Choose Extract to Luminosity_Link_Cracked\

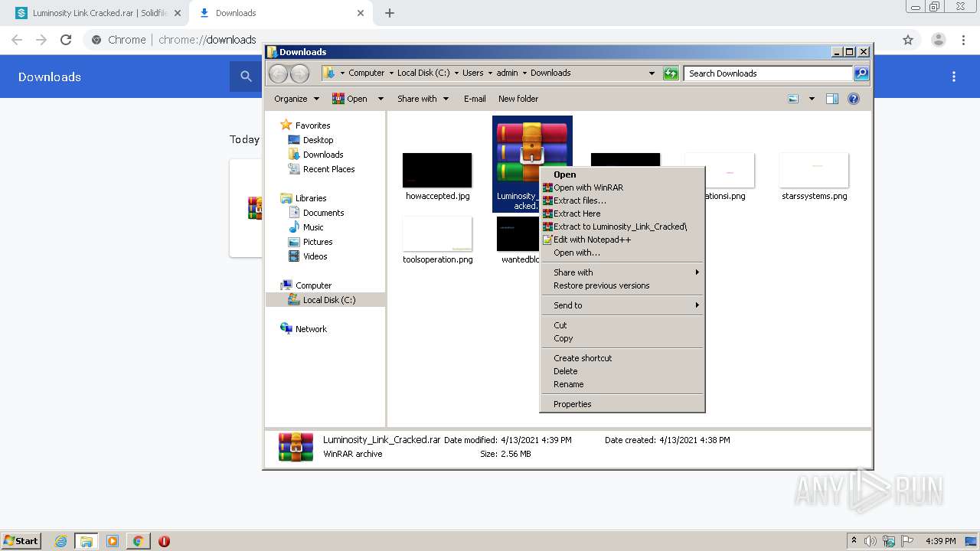pyautogui.click(x=622, y=227)
